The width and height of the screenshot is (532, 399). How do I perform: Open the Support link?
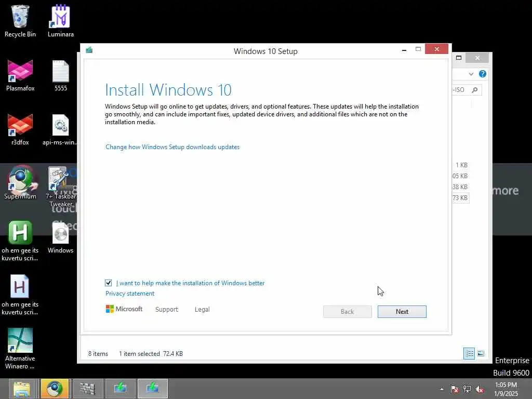[x=167, y=310]
